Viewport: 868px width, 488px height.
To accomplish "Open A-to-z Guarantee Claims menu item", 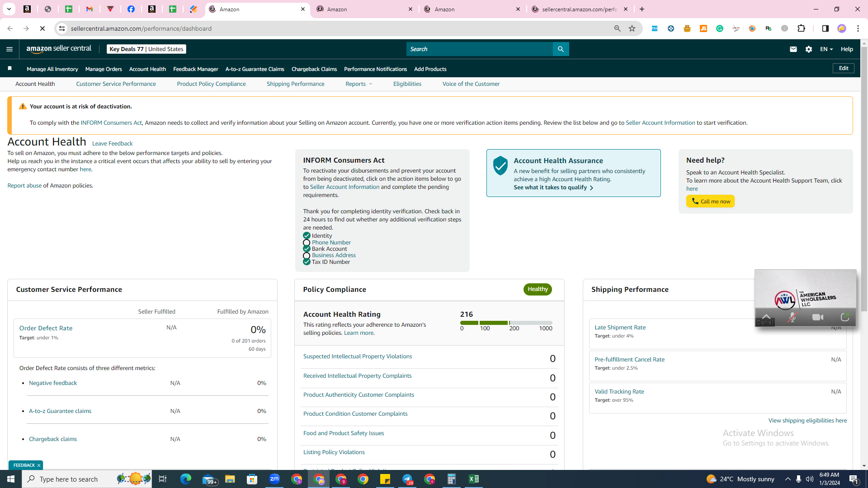I will [x=255, y=69].
